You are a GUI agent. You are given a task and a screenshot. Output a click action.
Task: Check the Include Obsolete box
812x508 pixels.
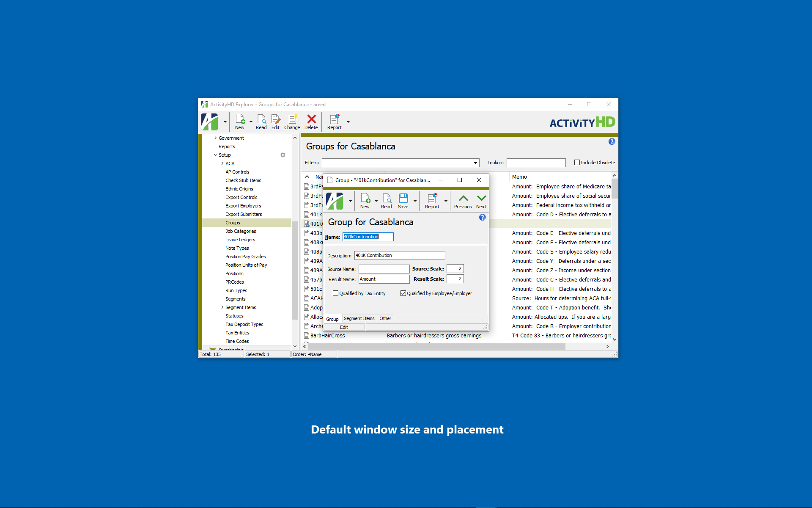(x=577, y=163)
